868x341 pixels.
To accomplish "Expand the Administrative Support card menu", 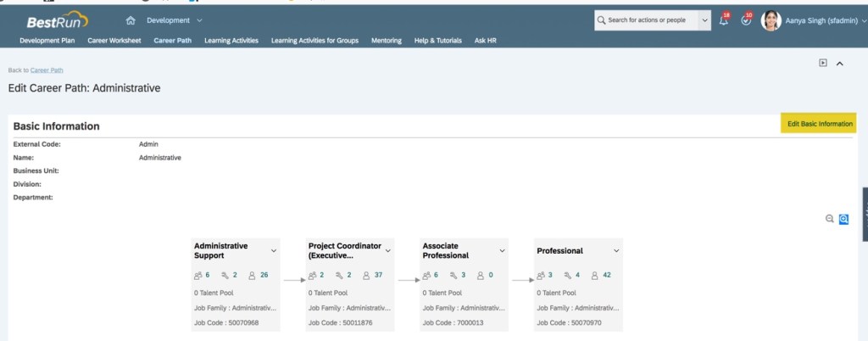I will (273, 250).
